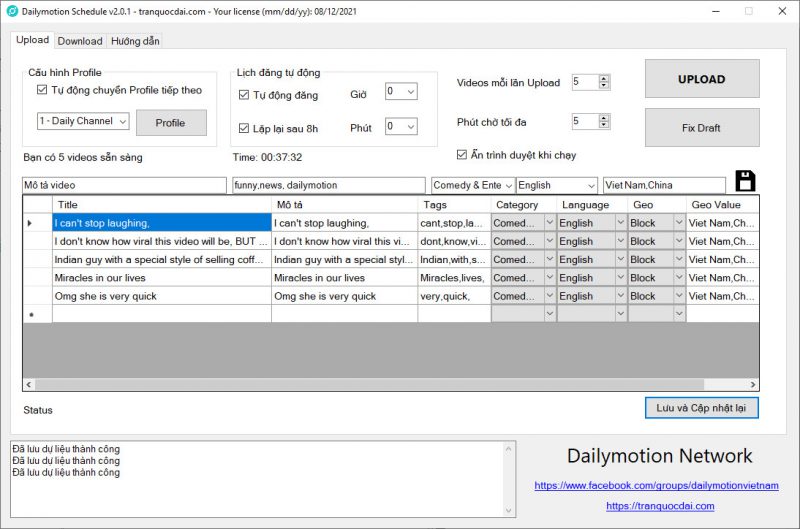Increase Videos mỗi lần Upload spinner value
800x529 pixels.
tap(604, 79)
